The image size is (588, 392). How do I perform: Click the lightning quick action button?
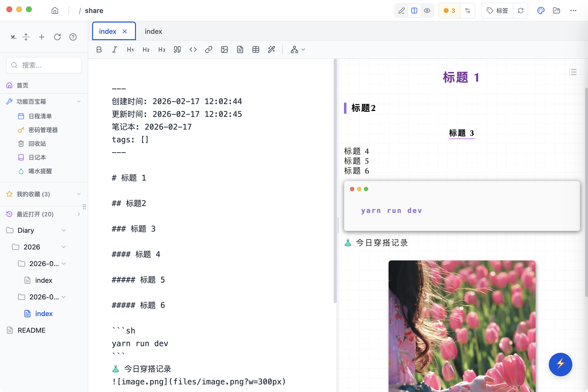pos(560,364)
